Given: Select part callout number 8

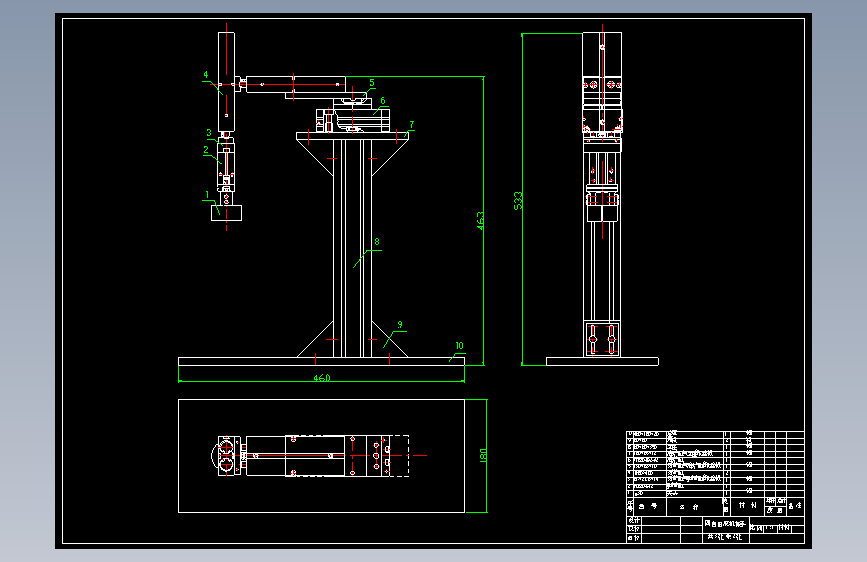Looking at the screenshot, I should pyautogui.click(x=377, y=242).
